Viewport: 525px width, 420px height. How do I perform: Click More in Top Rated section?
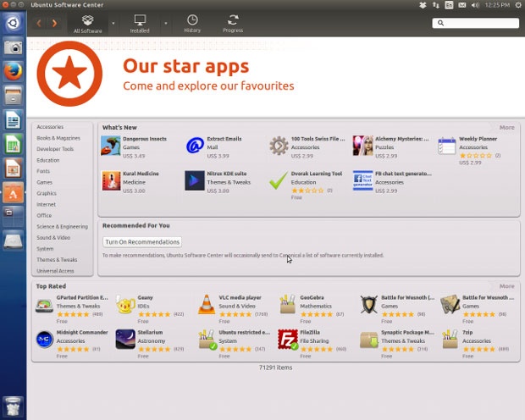click(x=506, y=286)
